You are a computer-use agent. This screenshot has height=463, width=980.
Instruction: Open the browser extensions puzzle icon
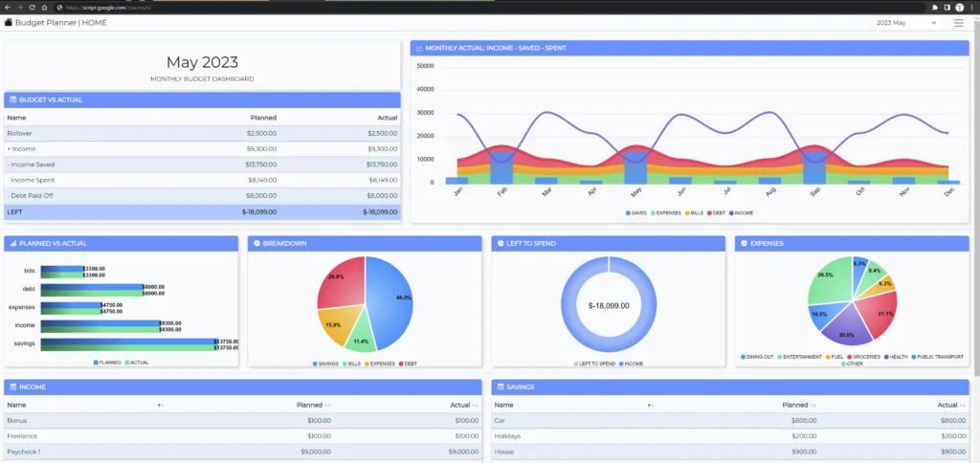(x=934, y=7)
